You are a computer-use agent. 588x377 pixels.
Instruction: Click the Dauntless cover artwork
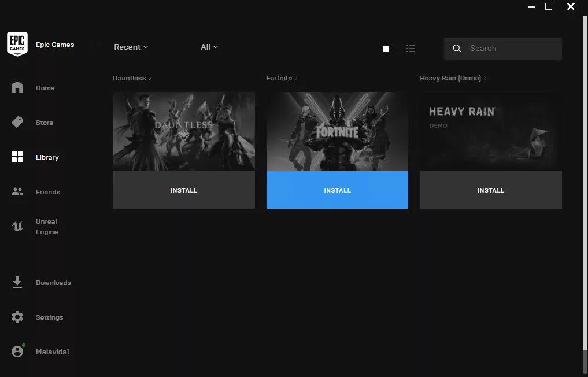[x=184, y=132]
